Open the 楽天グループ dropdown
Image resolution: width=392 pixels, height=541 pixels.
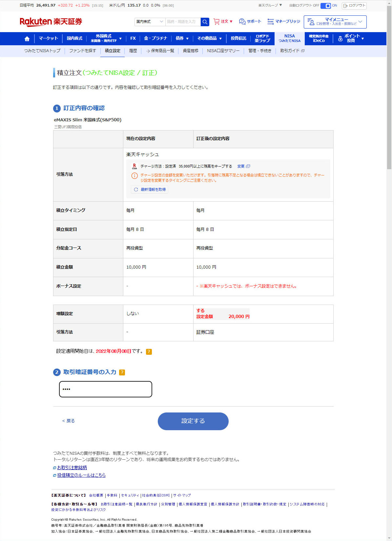coord(270,5)
